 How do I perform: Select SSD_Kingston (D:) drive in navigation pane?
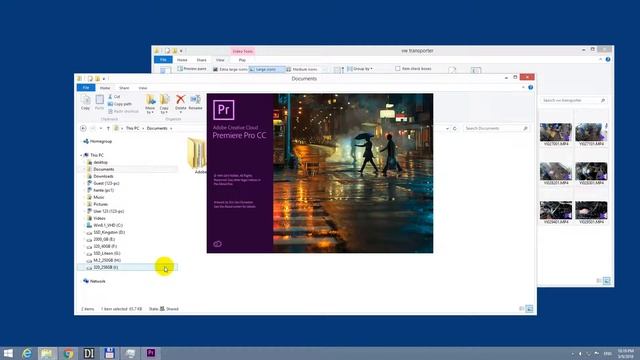(x=106, y=232)
